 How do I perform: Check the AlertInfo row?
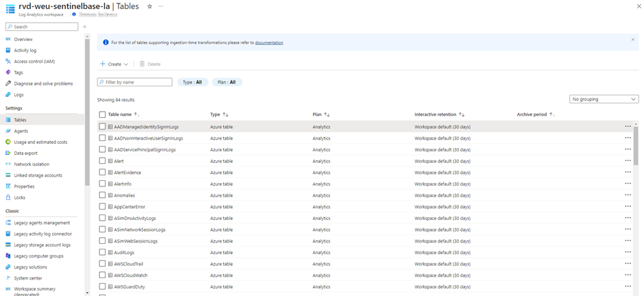[102, 184]
